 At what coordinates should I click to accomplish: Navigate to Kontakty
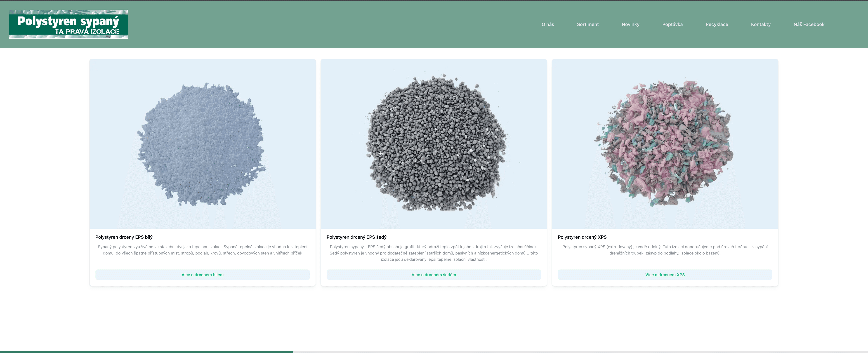click(760, 24)
